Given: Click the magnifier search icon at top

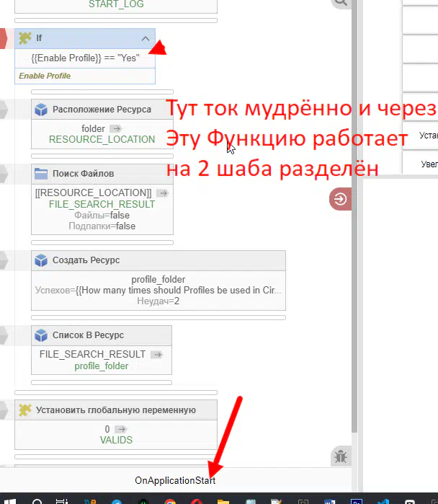Looking at the screenshot, I should pos(340,3).
